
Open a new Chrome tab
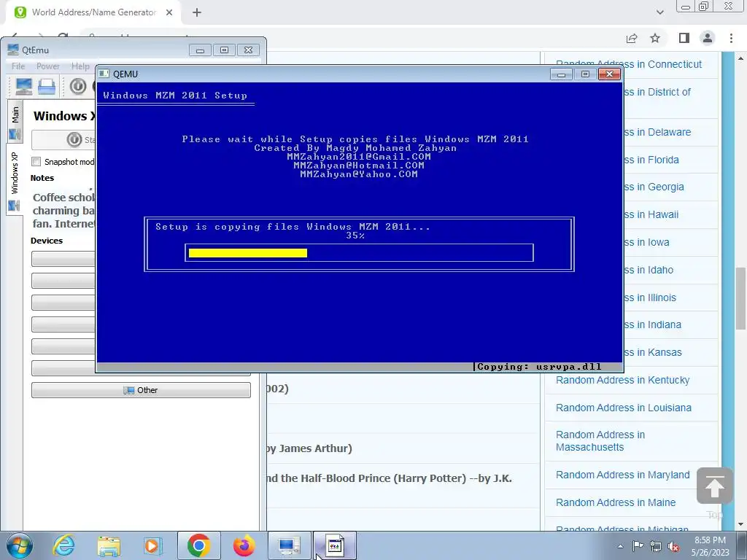(x=197, y=12)
